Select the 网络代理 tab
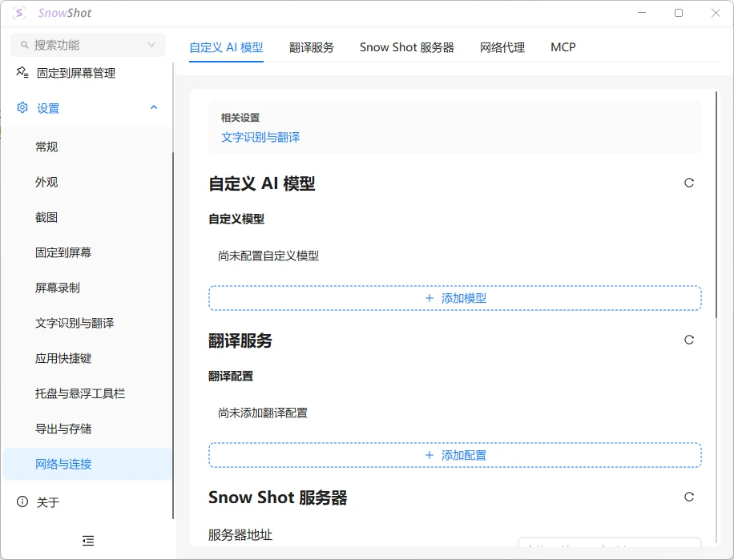734x560 pixels. pyautogui.click(x=502, y=47)
